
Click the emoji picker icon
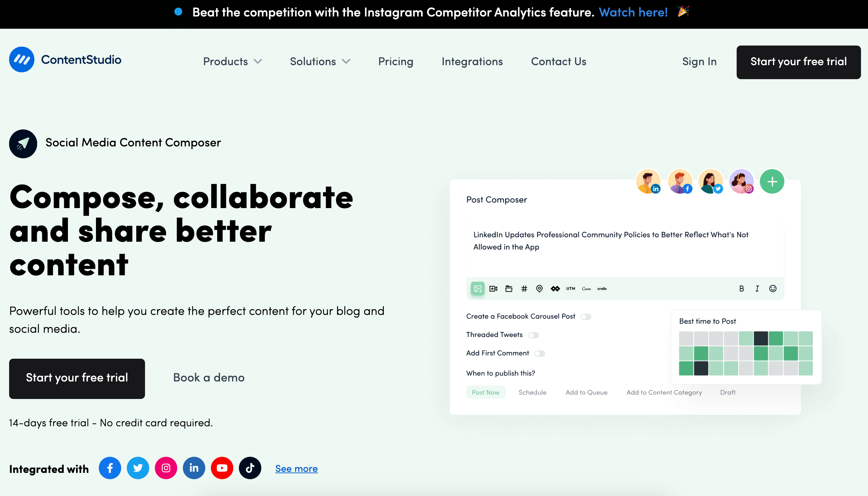click(773, 289)
